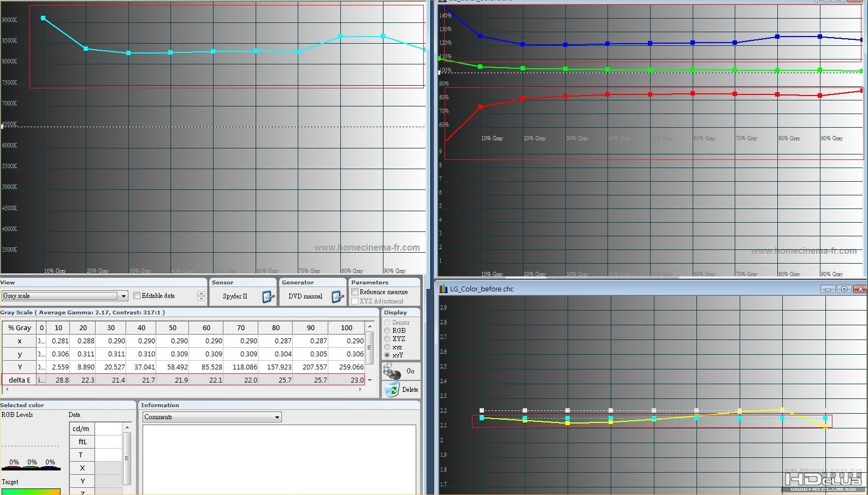868x495 pixels.
Task: Select the RGB display radio button
Action: 387,331
